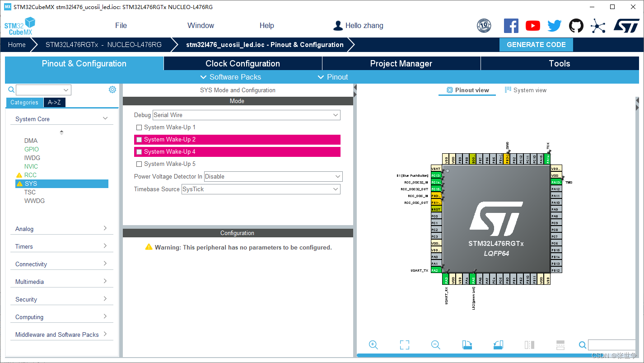Open the categories settings gear
This screenshot has width=644, height=363.
pyautogui.click(x=112, y=90)
